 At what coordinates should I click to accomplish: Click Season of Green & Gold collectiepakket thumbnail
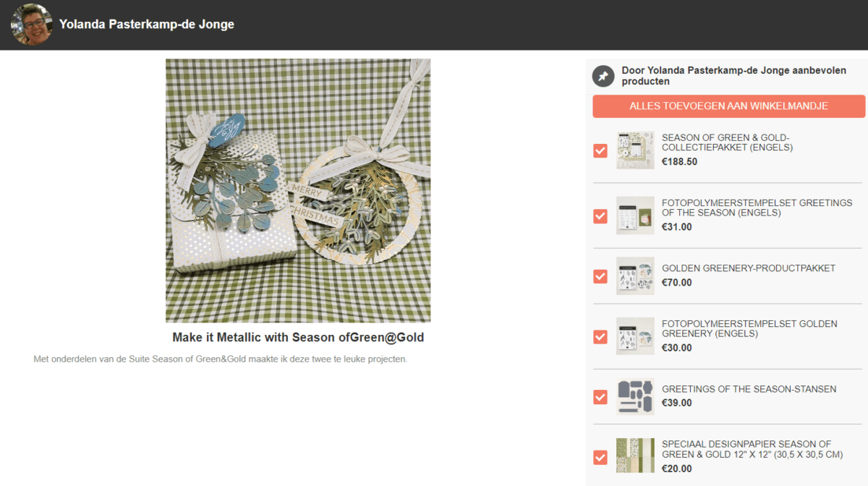click(635, 150)
